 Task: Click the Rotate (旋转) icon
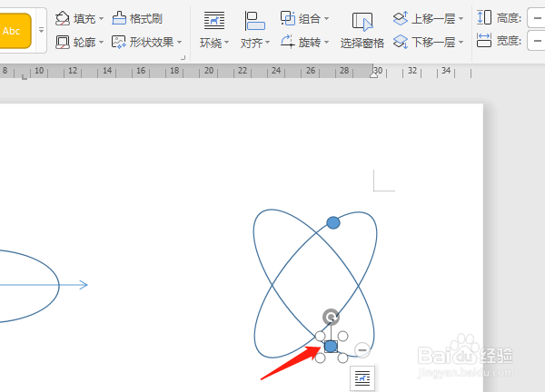tap(288, 42)
